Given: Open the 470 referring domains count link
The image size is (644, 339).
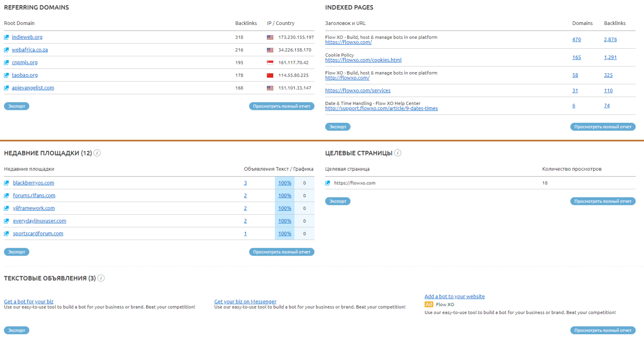Looking at the screenshot, I should (x=577, y=39).
